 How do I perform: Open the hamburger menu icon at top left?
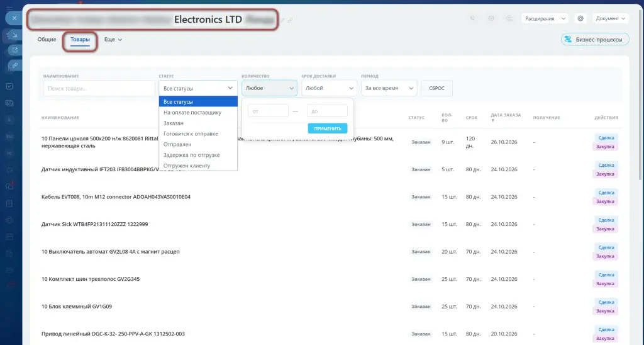pos(9,8)
